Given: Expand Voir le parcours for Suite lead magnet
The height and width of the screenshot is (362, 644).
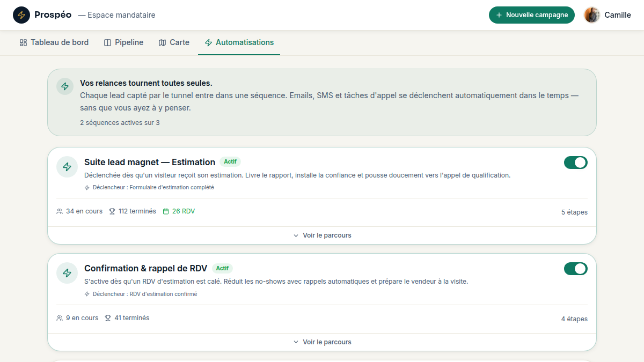Looking at the screenshot, I should 322,235.
